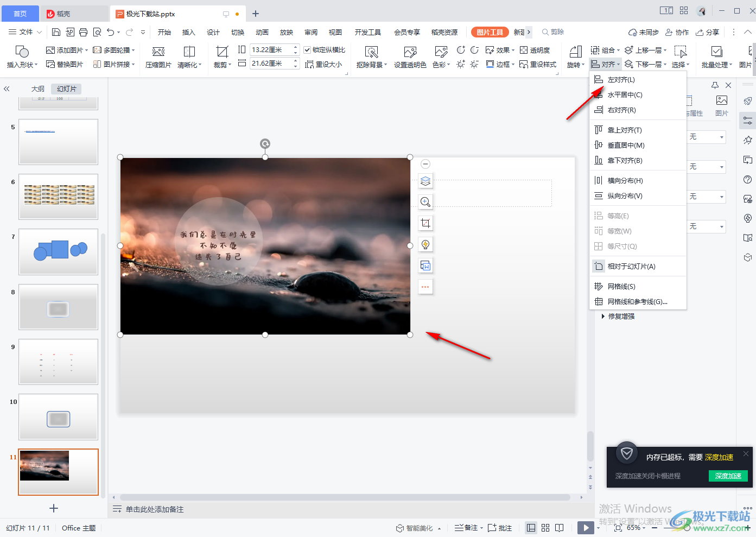The height and width of the screenshot is (537, 756).
Task: Click the Save icon in quick access toolbar
Action: [56, 32]
